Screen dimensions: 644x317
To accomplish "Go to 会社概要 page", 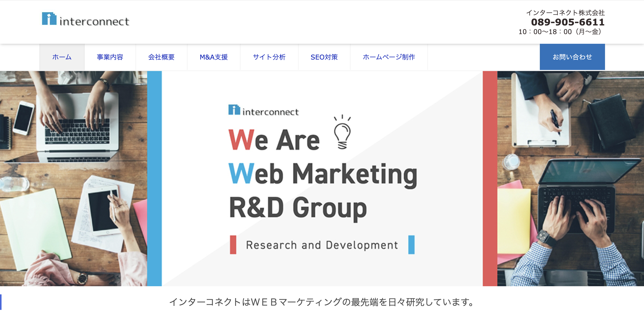I will [x=162, y=57].
